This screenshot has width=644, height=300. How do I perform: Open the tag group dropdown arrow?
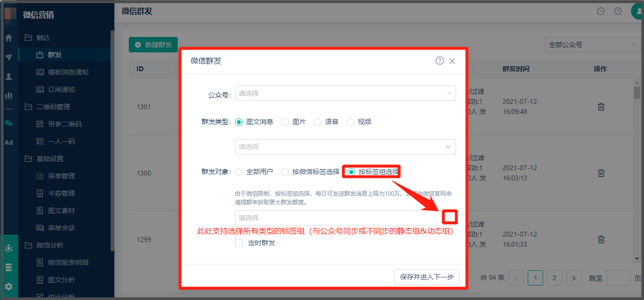point(449,218)
